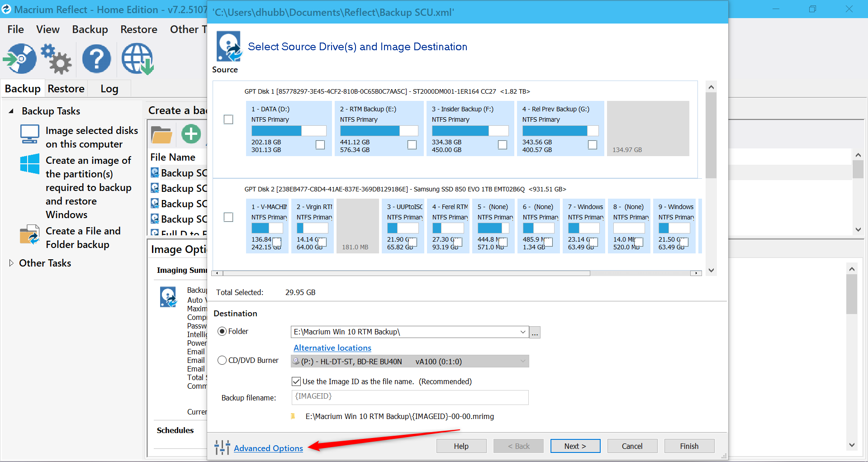Image resolution: width=868 pixels, height=462 pixels.
Task: Select the CD/DVD Burner radio button
Action: coord(222,360)
